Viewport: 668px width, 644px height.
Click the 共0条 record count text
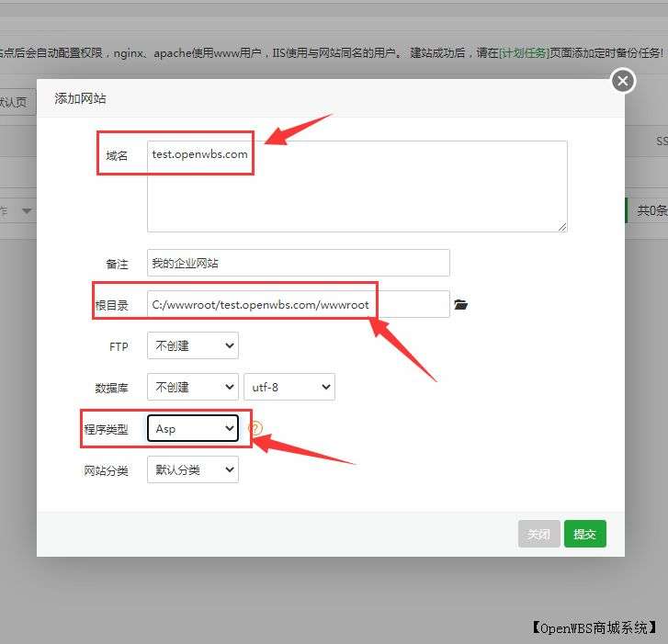pos(651,210)
